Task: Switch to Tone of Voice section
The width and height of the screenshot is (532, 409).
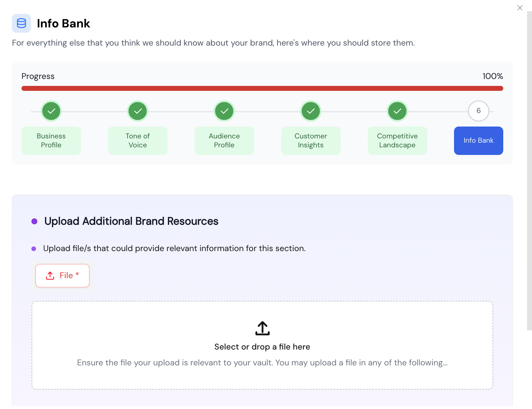Action: click(138, 141)
